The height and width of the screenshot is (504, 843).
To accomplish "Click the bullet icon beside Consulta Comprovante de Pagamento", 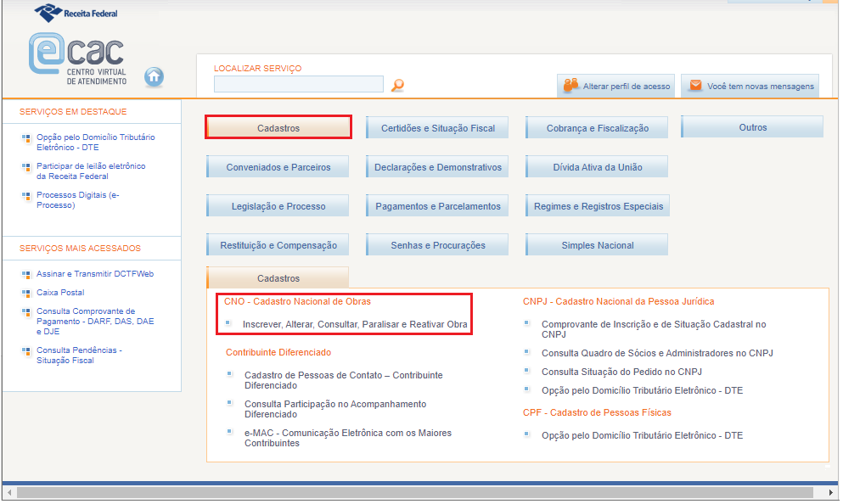I will (x=25, y=311).
